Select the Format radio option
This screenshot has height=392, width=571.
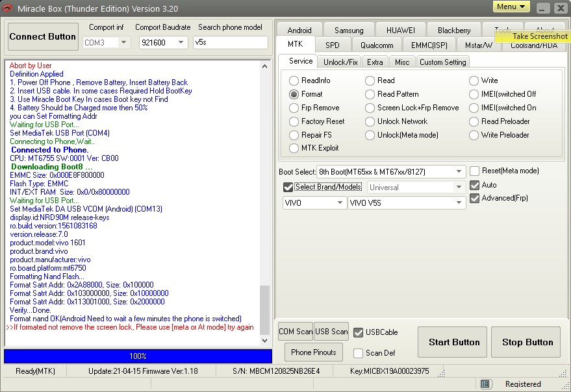point(294,94)
